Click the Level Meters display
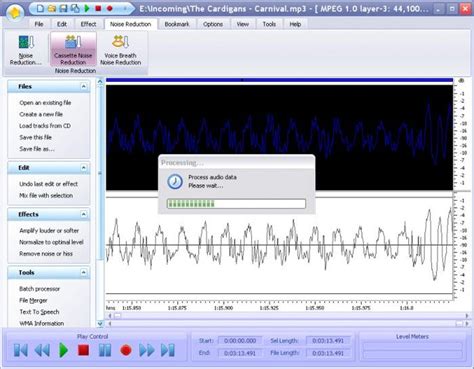Screen dimensions: 474x369 point(412,350)
